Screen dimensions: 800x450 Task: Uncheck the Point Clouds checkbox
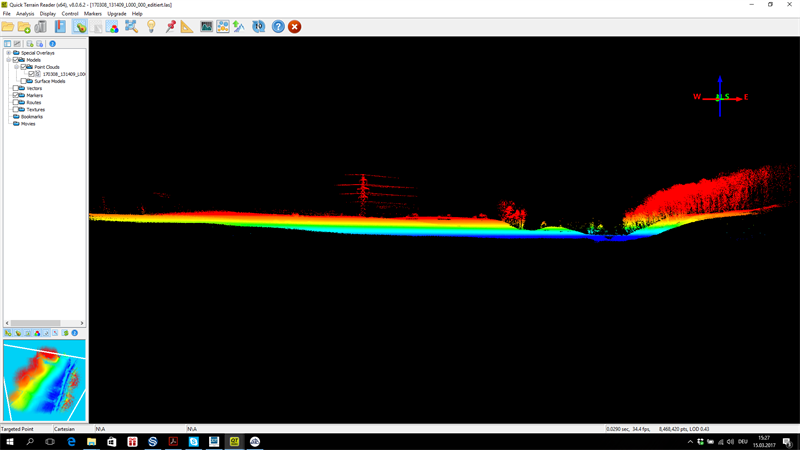pyautogui.click(x=24, y=67)
